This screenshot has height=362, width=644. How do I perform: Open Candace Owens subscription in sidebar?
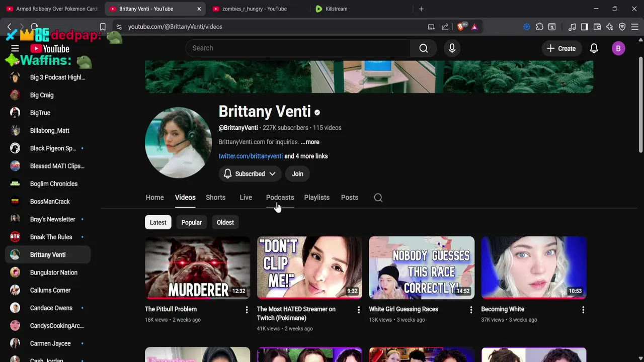pos(48,308)
